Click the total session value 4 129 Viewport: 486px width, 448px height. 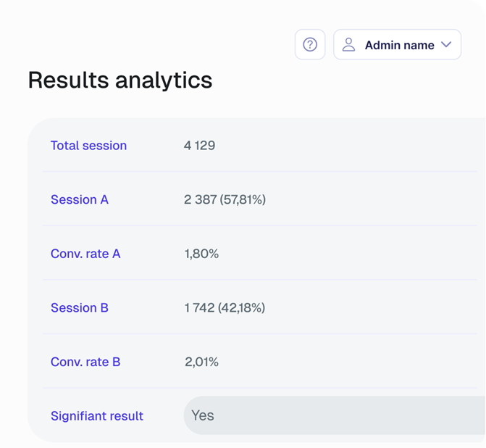[x=199, y=146]
